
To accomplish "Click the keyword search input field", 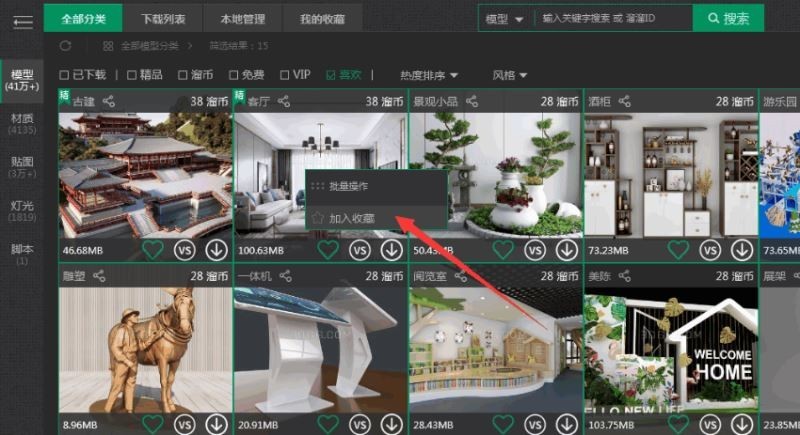I will [x=612, y=19].
